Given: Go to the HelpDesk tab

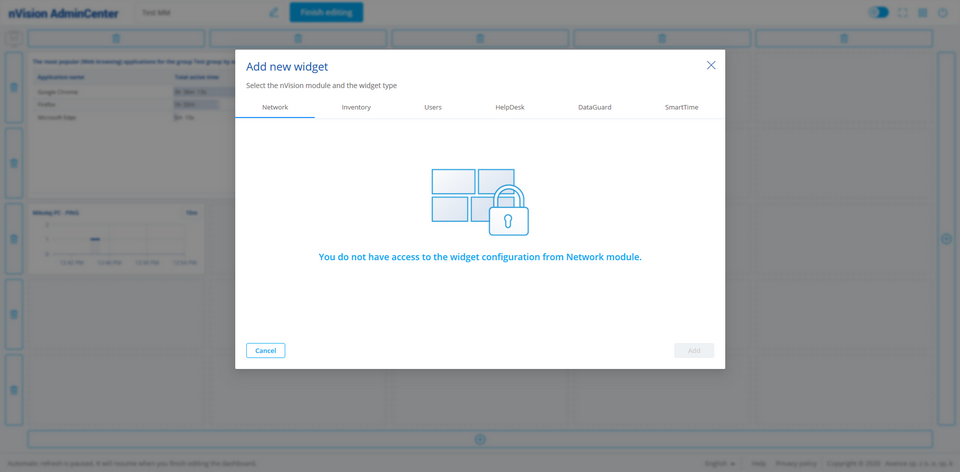Looking at the screenshot, I should [x=510, y=107].
